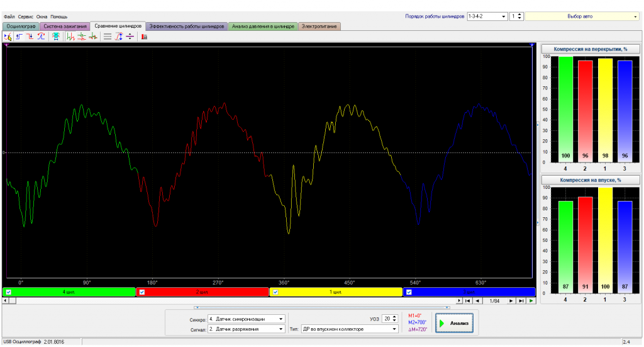Viewport: 644px width, 347px height.
Task: Jump to the last frame with the skip-forward button
Action: point(521,301)
